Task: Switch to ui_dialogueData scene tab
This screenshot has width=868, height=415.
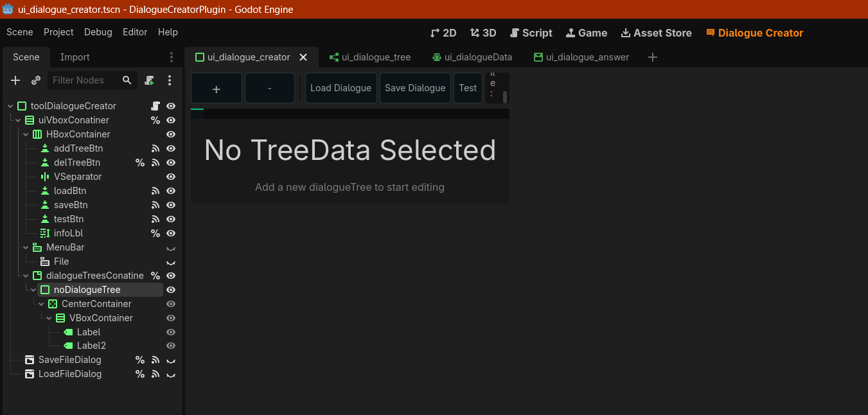Action: pos(472,57)
